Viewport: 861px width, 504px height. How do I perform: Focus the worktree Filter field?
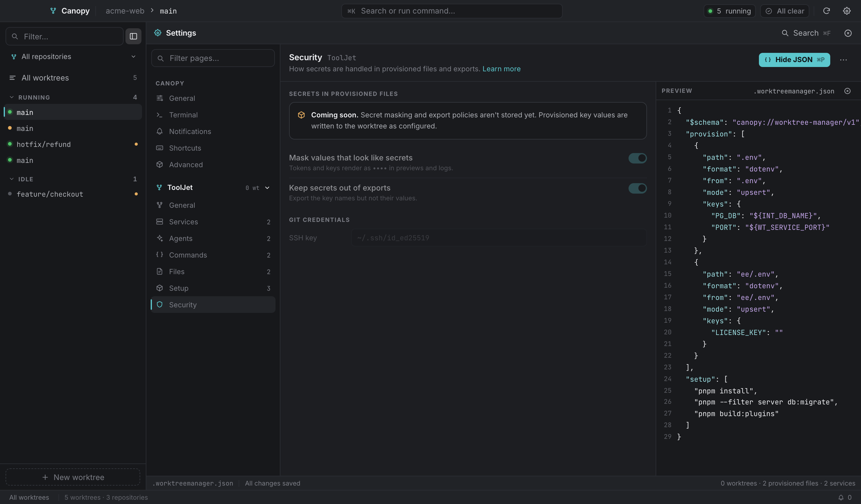point(64,36)
